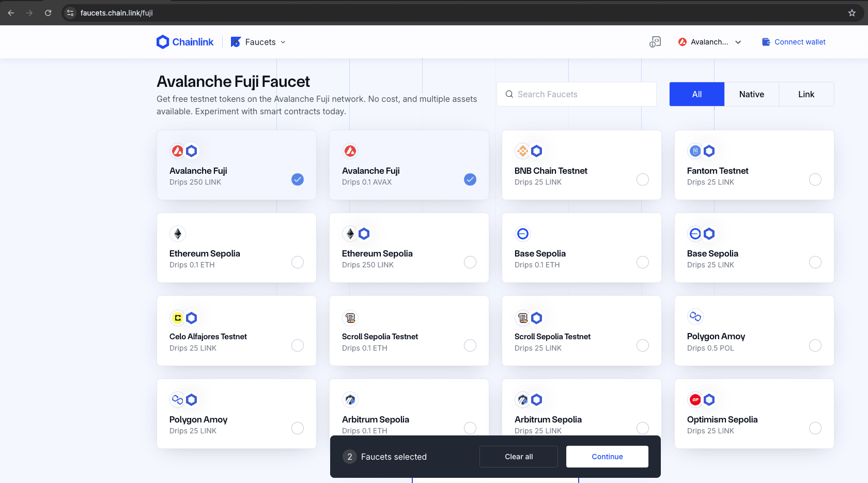Click the Chainlink logo in header
Image resolution: width=868 pixels, height=483 pixels.
click(x=184, y=42)
